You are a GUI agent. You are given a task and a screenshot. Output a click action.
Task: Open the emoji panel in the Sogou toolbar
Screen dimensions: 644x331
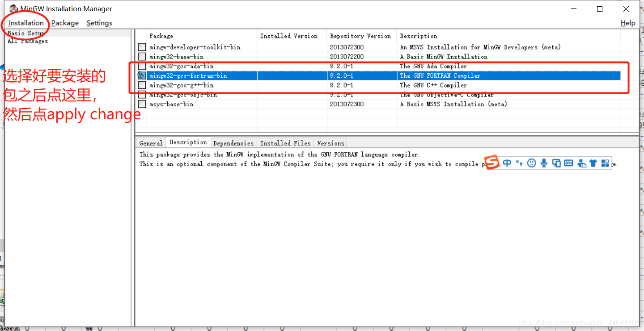(x=531, y=163)
